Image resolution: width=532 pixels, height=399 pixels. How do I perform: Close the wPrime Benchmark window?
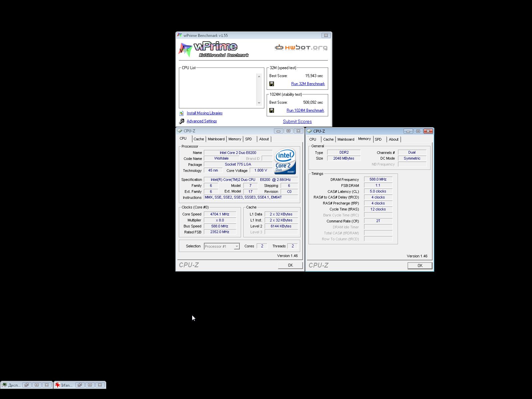tap(326, 35)
